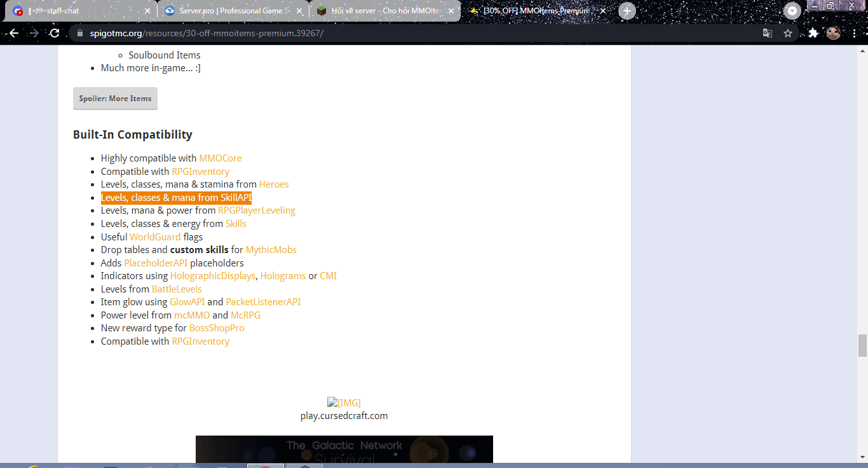Follow the BattleLevels link
Screen dimensions: 868x468
click(x=177, y=289)
